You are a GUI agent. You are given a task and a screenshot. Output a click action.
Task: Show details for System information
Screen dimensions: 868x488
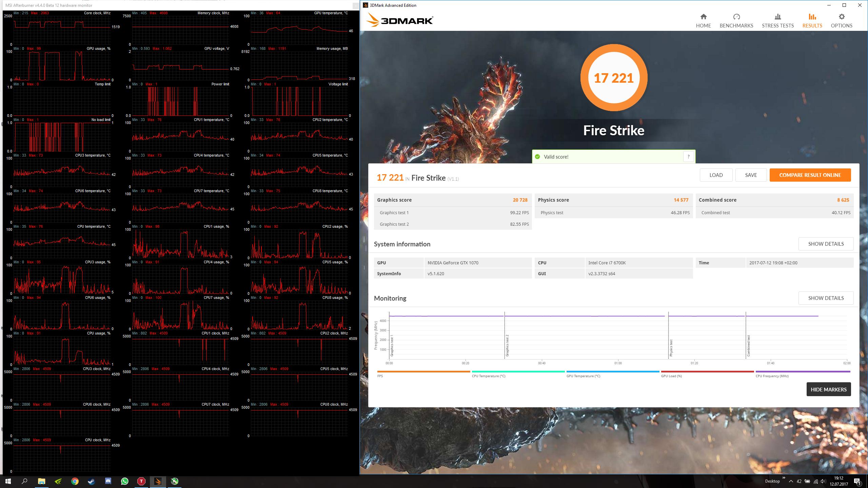(826, 244)
